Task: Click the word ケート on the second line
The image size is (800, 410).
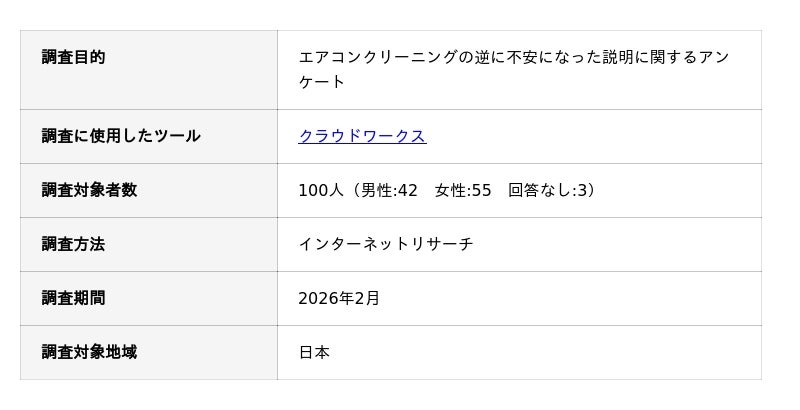Action: click(322, 82)
